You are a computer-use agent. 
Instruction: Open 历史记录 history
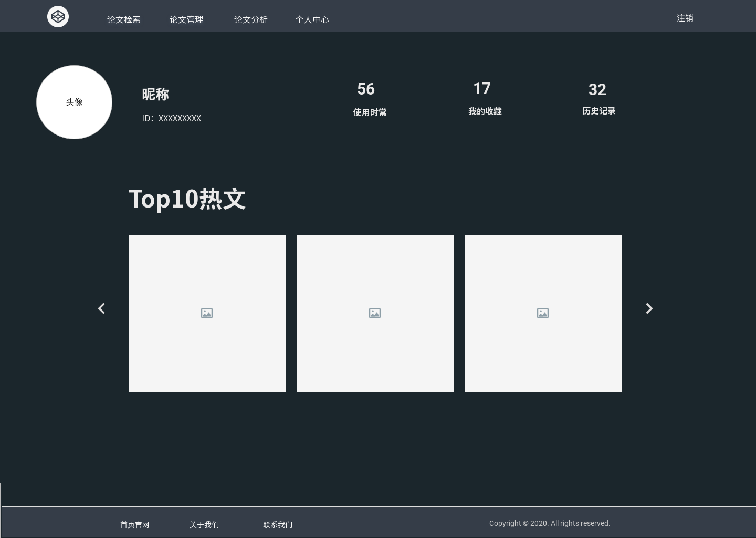click(599, 111)
